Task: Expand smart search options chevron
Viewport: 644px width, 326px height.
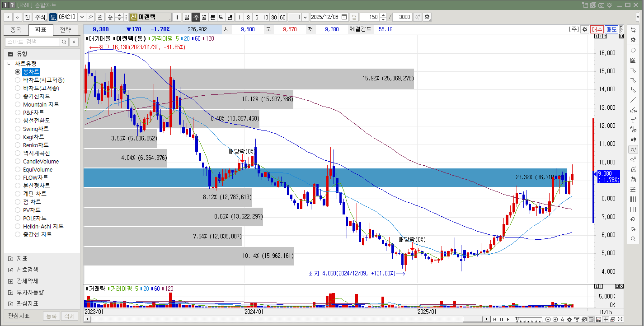Action: click(x=74, y=42)
